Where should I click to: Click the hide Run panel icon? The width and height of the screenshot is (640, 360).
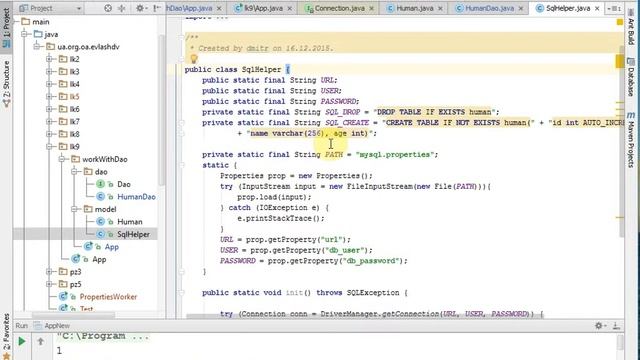coord(616,325)
